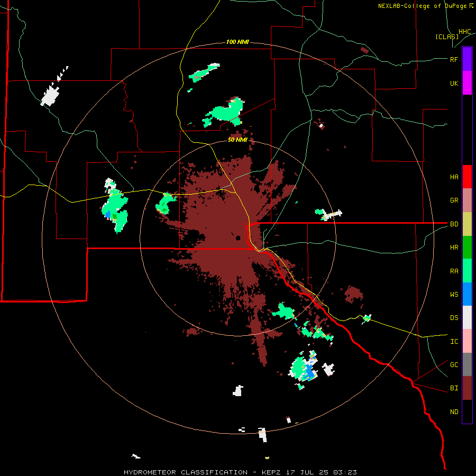Click the 'HHC' product code text

(465, 32)
